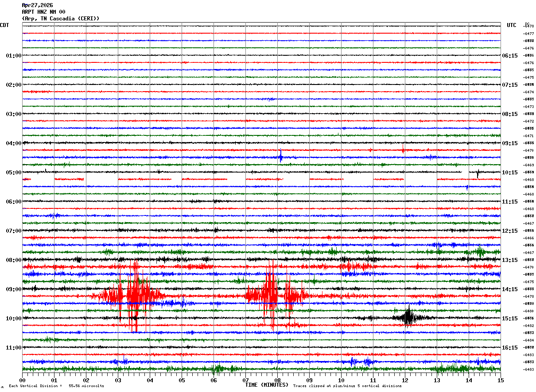The image size is (536, 392).
Task: Click the 15:15 UTC label
Action: pos(510,319)
